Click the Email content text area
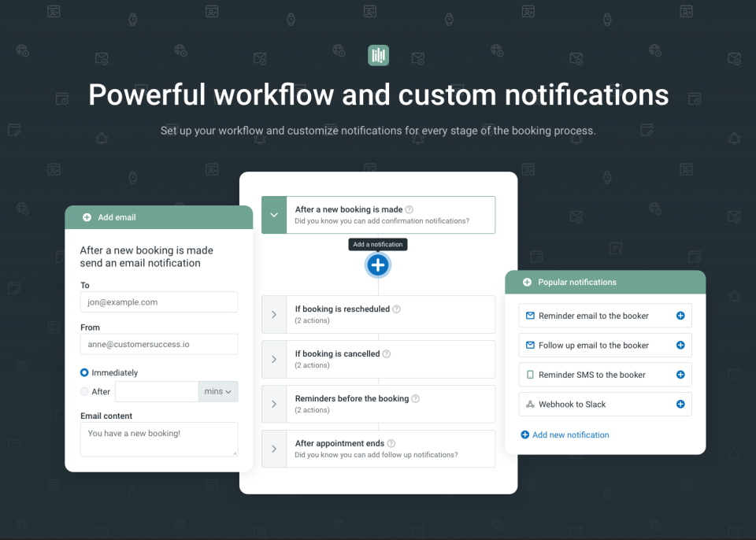The width and height of the screenshot is (756, 540). pyautogui.click(x=159, y=439)
